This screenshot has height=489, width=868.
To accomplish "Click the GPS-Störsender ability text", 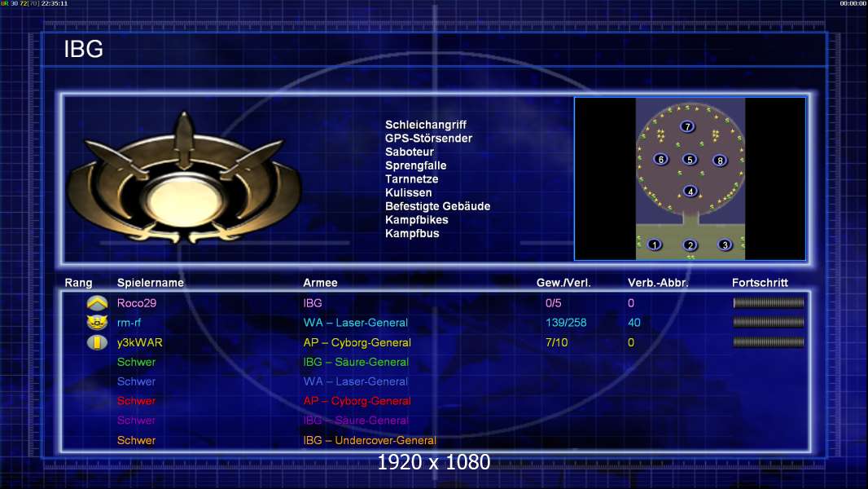I will [428, 139].
